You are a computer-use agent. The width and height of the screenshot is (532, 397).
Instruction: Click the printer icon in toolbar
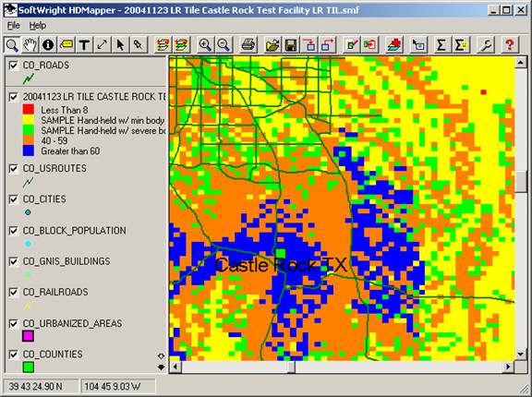[x=248, y=44]
